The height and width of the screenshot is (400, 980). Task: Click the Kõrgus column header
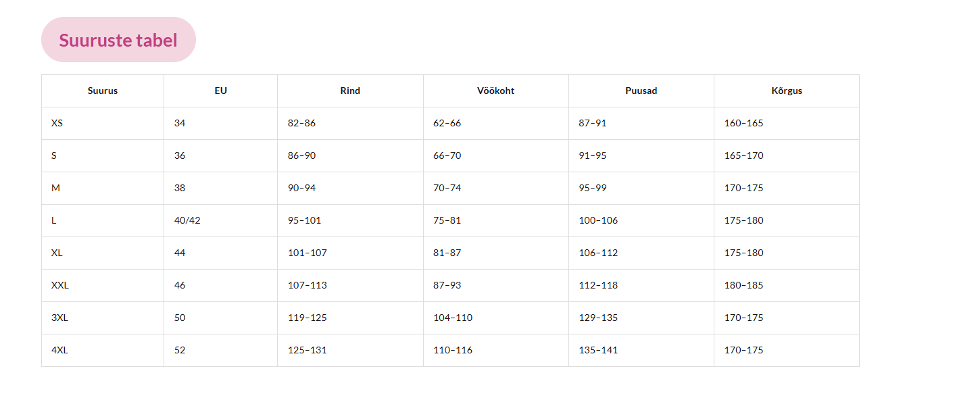click(x=786, y=91)
